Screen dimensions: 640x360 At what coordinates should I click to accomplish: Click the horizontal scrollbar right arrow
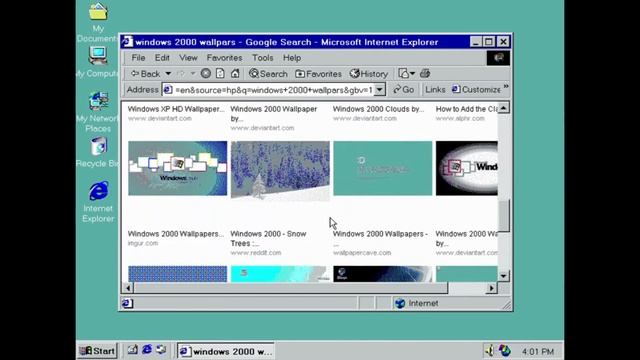tap(492, 288)
